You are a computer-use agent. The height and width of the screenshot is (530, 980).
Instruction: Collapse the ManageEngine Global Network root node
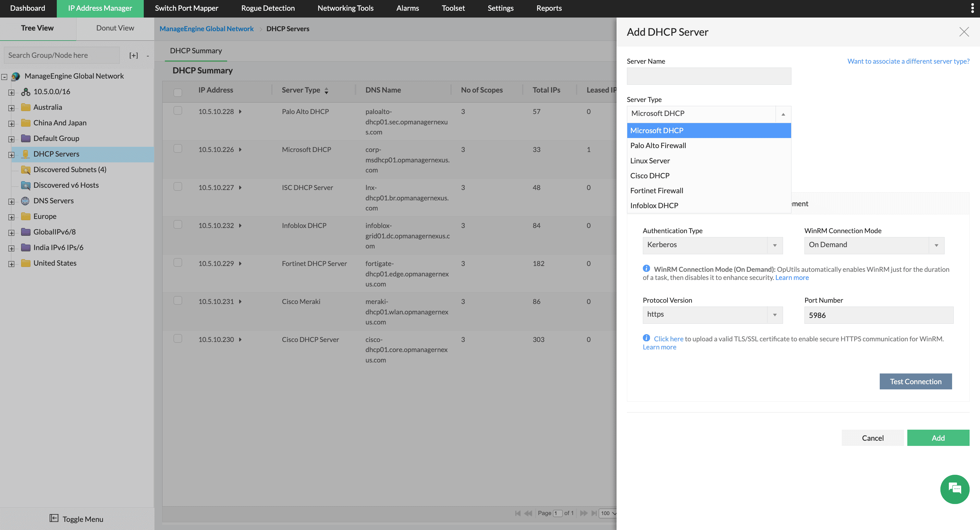4,77
